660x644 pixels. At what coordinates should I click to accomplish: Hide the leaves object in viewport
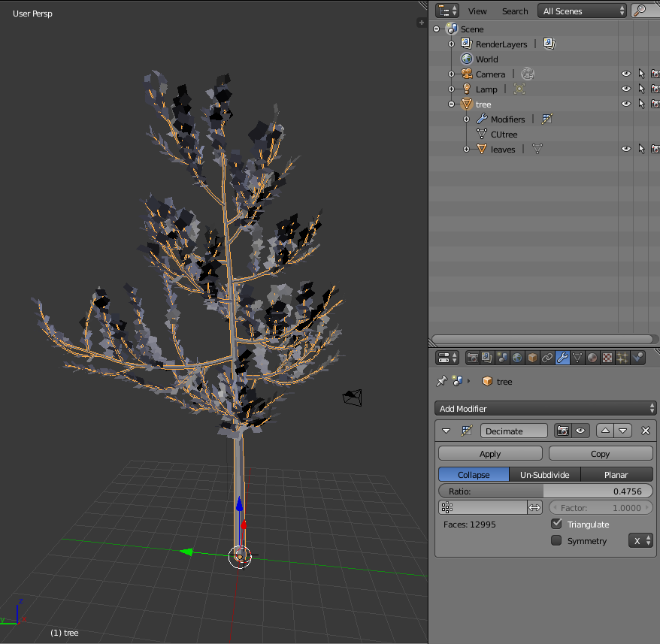pos(625,149)
